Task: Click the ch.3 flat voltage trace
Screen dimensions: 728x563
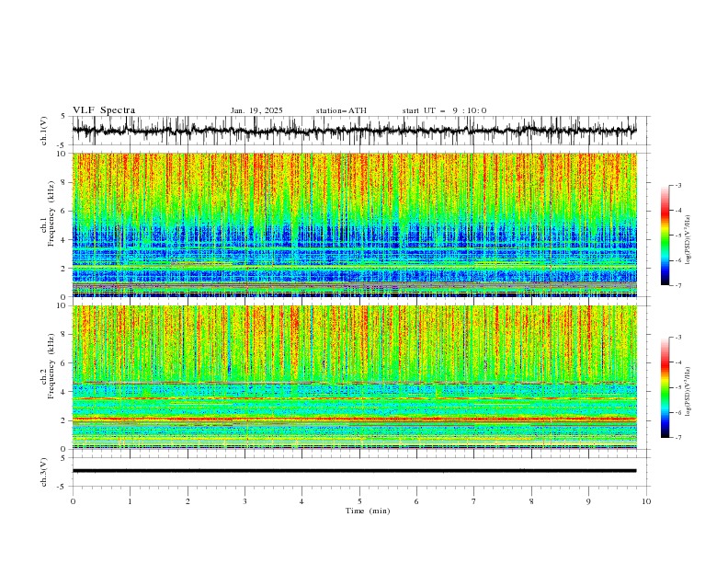Action: pos(354,471)
